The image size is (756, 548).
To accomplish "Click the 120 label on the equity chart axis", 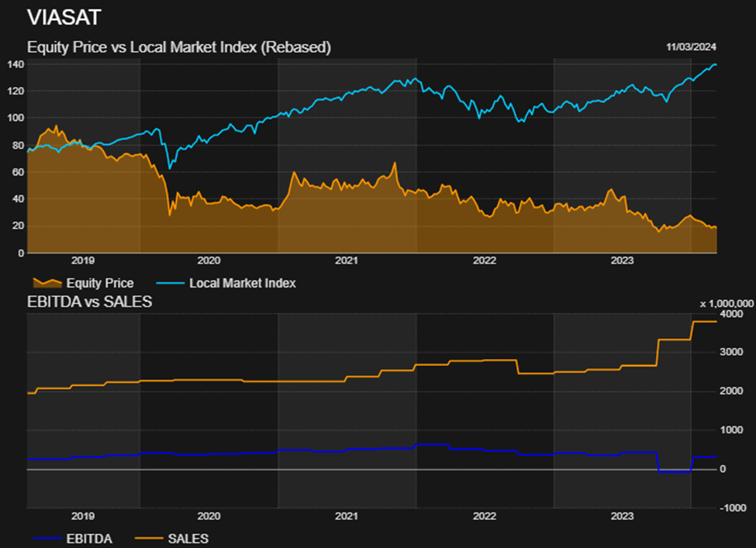I will point(16,91).
